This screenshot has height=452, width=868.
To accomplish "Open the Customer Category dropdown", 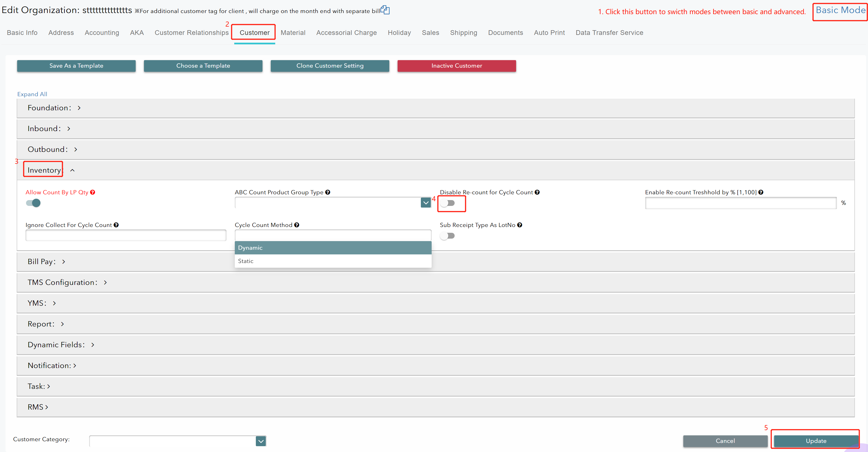I will 261,441.
